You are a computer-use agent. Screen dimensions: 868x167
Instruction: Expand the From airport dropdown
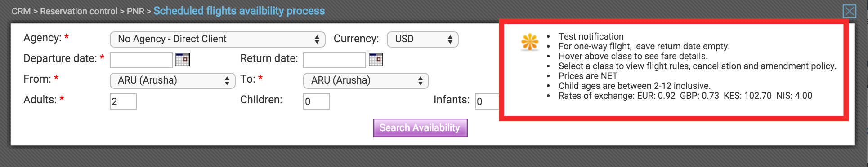(172, 81)
